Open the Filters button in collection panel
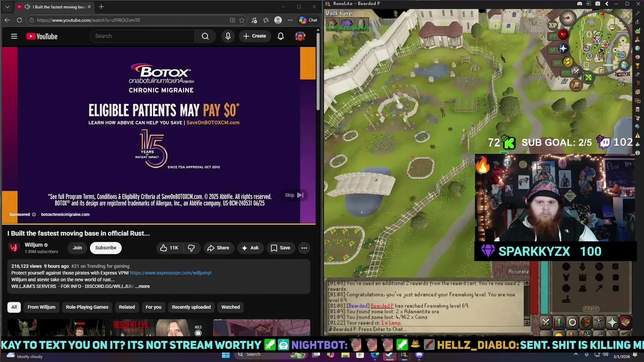The height and width of the screenshot is (362, 644). point(591,309)
